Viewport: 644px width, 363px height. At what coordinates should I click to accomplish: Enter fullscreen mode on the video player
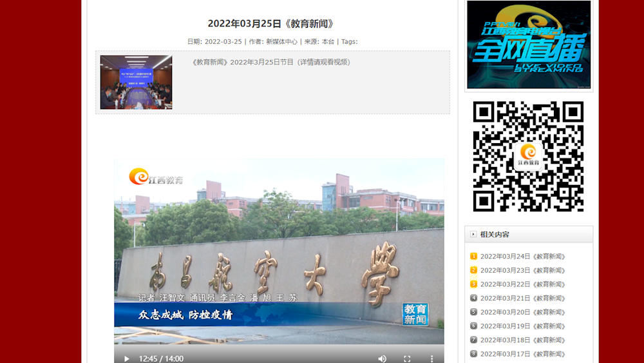point(407,358)
